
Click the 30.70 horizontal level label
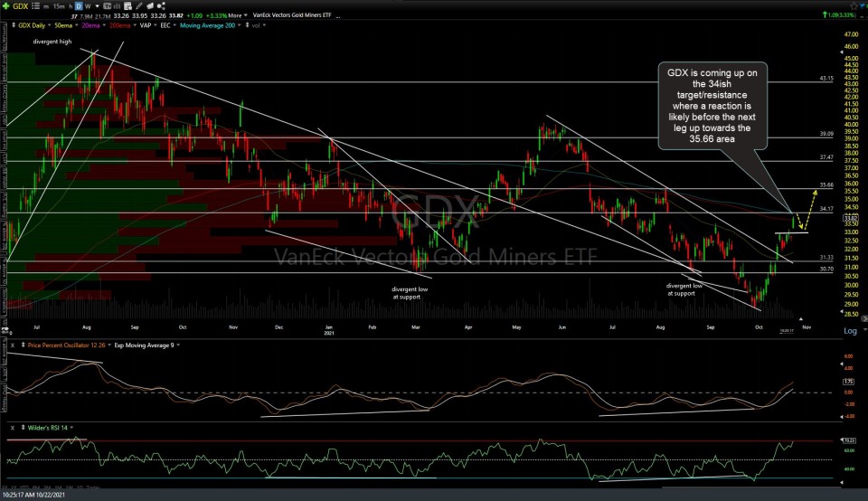[826, 269]
